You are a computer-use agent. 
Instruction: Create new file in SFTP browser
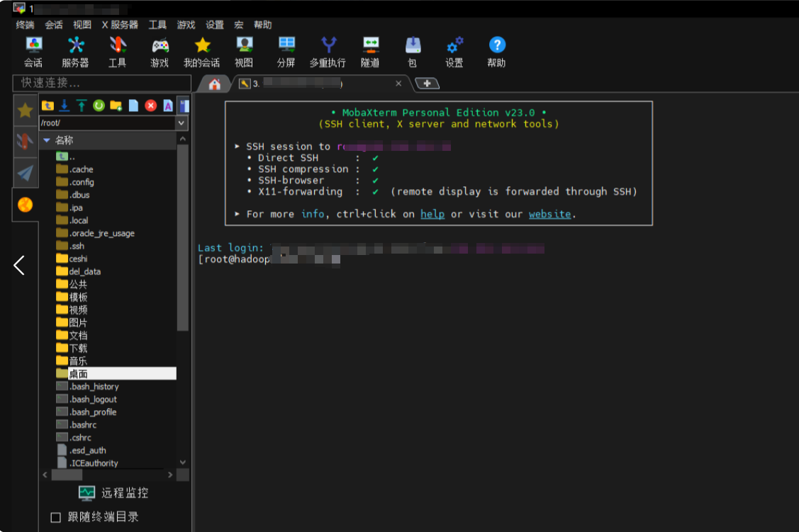click(x=133, y=106)
